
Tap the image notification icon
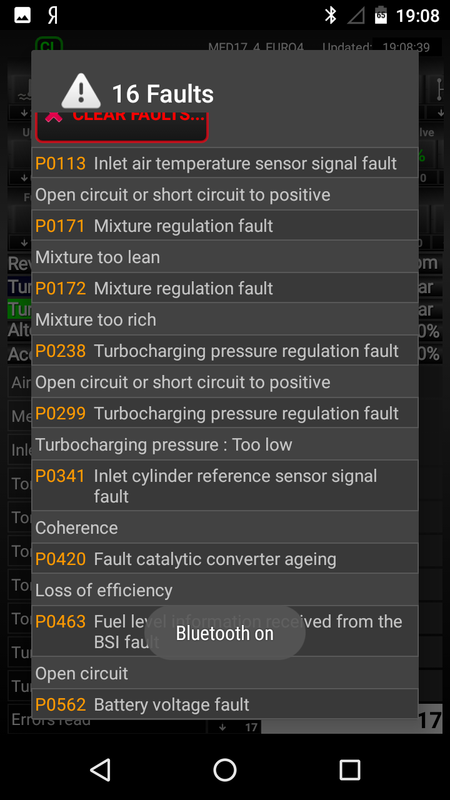coord(22,15)
